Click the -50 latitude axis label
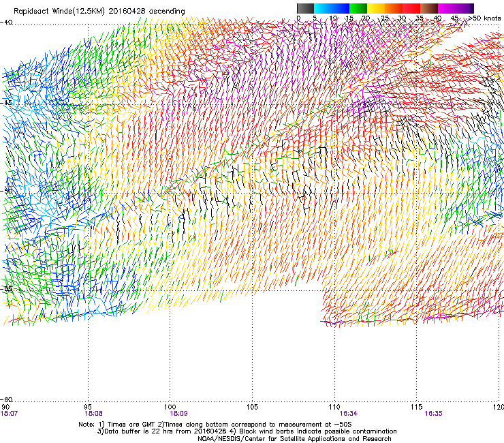This screenshot has height=443, width=504. pyautogui.click(x=6, y=191)
